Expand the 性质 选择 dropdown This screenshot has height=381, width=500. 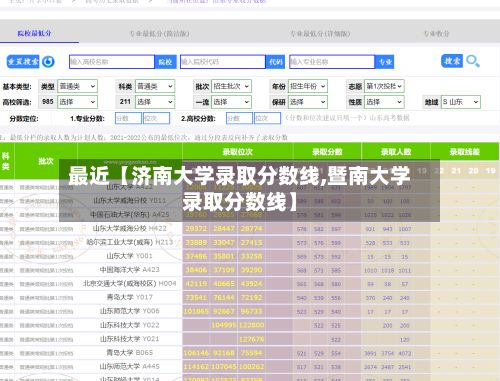tap(384, 102)
